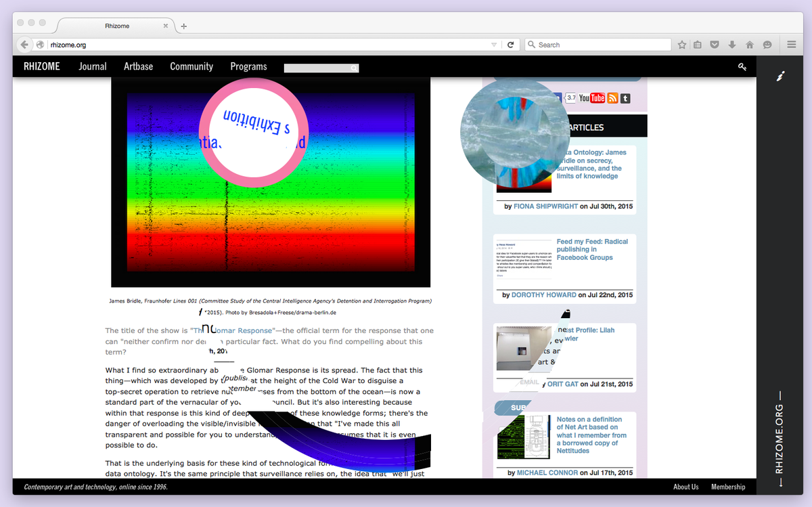Open the Hello chat smiley icon
812x507 pixels.
(767, 45)
